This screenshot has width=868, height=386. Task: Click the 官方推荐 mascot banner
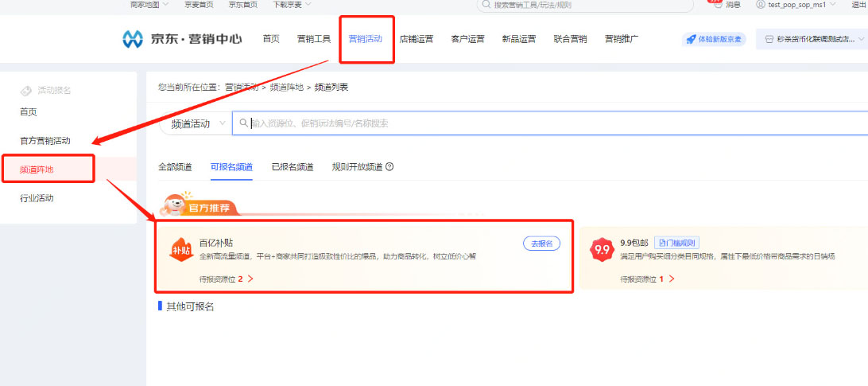pos(201,205)
